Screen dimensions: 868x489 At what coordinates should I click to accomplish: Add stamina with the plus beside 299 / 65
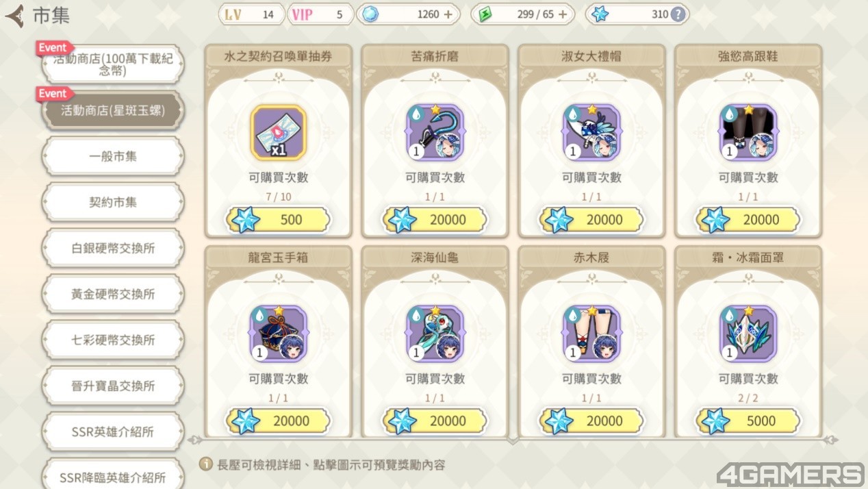[x=563, y=14]
